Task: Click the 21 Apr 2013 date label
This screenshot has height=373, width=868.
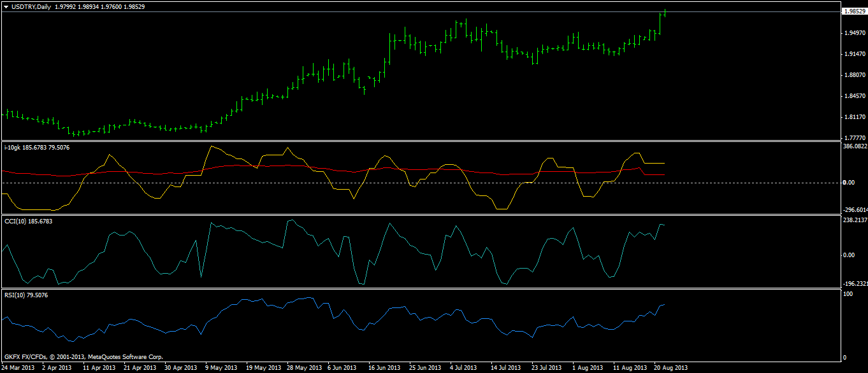Action: [140, 368]
